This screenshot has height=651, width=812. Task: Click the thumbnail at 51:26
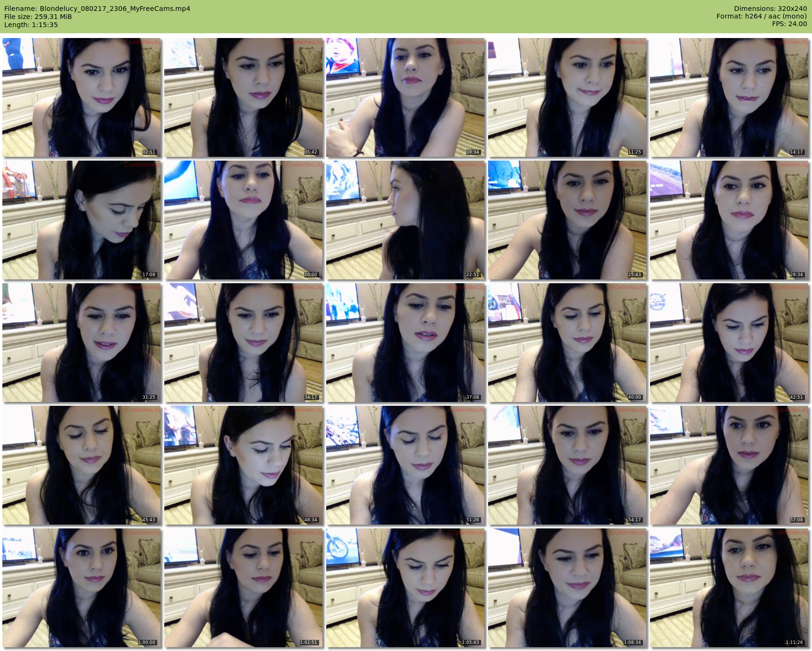(x=406, y=465)
